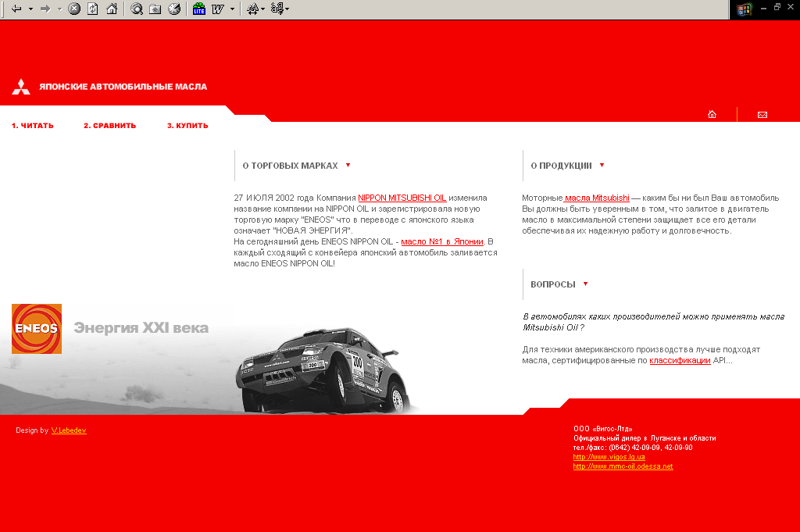Expand the О ТОРГОВЫХ МАРКАХ section triangle

pyautogui.click(x=348, y=166)
